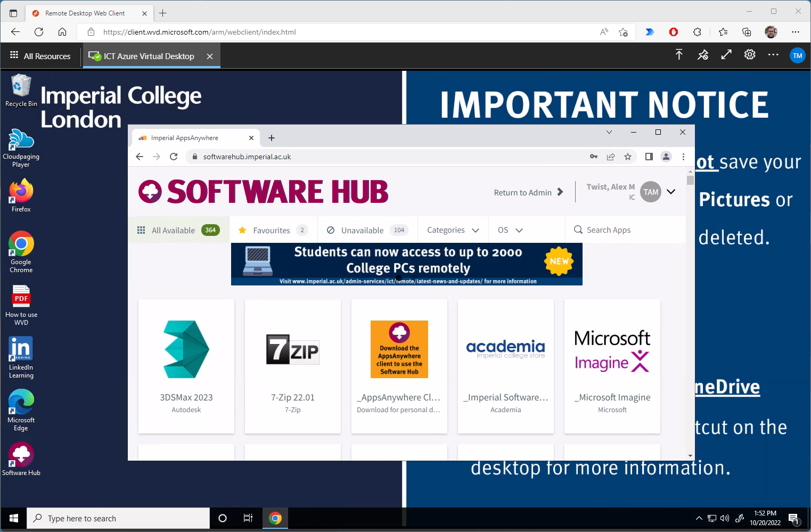This screenshot has height=532, width=811.
Task: Toggle Chrome side panel button
Action: click(649, 157)
